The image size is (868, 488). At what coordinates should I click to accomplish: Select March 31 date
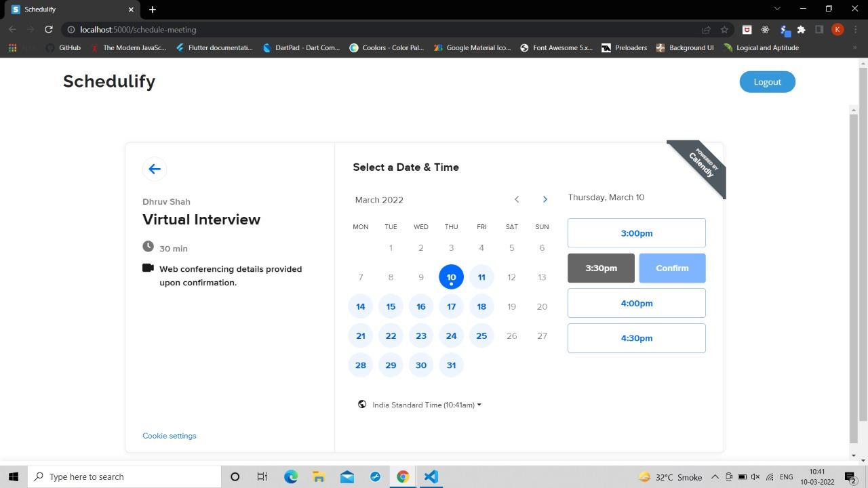pyautogui.click(x=451, y=365)
